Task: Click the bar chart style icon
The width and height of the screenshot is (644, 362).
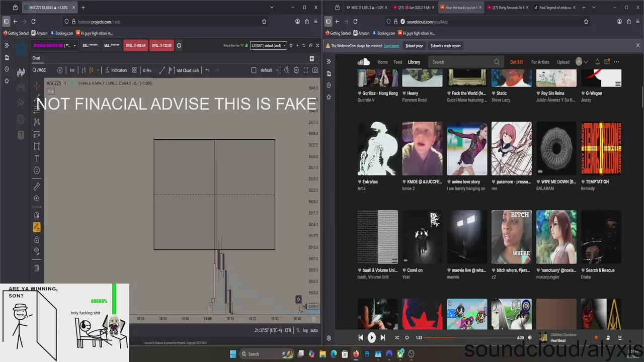Action: tap(84, 70)
